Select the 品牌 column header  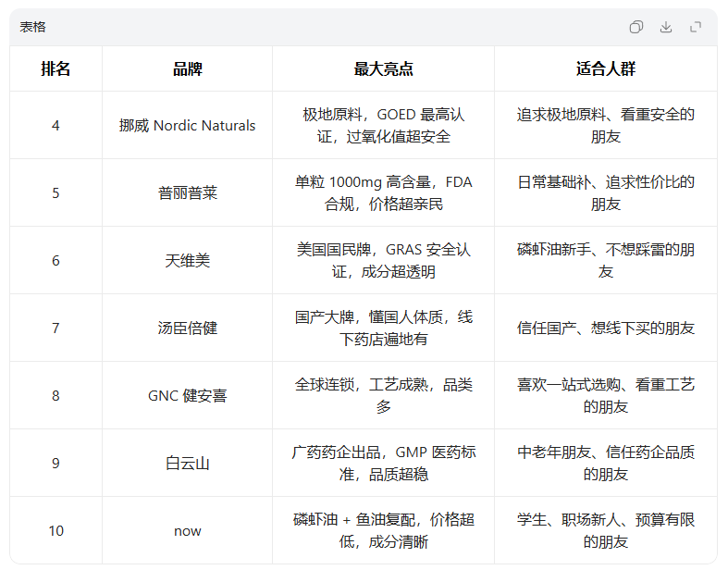coord(187,69)
